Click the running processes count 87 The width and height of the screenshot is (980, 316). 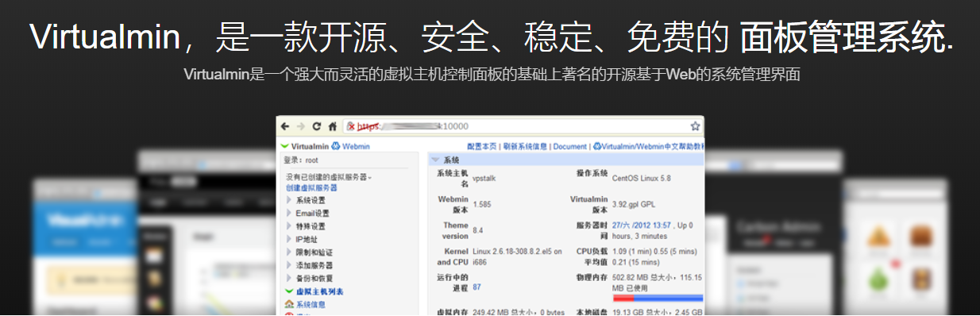(476, 287)
